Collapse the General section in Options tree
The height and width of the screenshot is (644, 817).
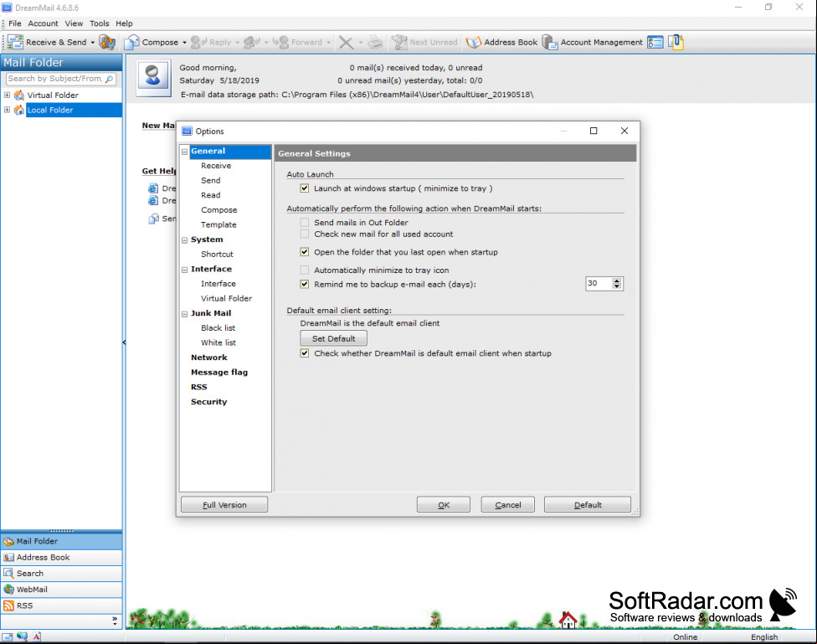coord(184,152)
